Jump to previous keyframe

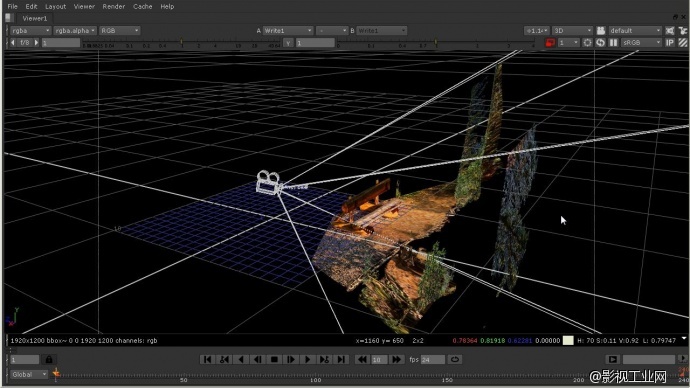(x=224, y=360)
